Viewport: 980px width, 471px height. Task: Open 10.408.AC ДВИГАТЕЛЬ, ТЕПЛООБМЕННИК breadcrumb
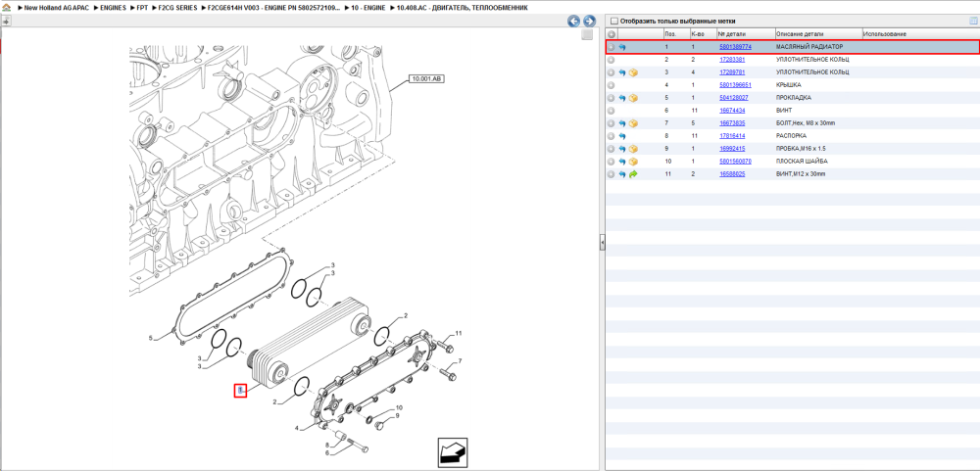(x=462, y=8)
